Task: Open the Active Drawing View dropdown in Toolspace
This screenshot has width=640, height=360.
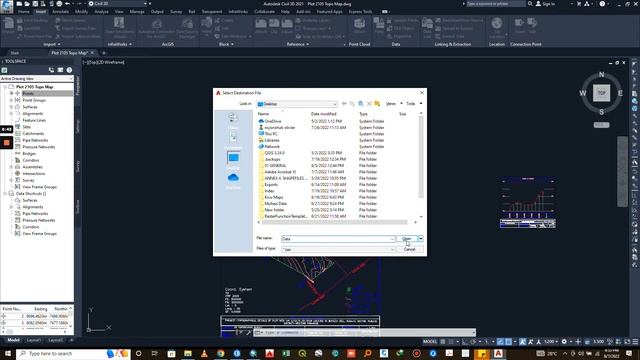Action: (x=37, y=78)
